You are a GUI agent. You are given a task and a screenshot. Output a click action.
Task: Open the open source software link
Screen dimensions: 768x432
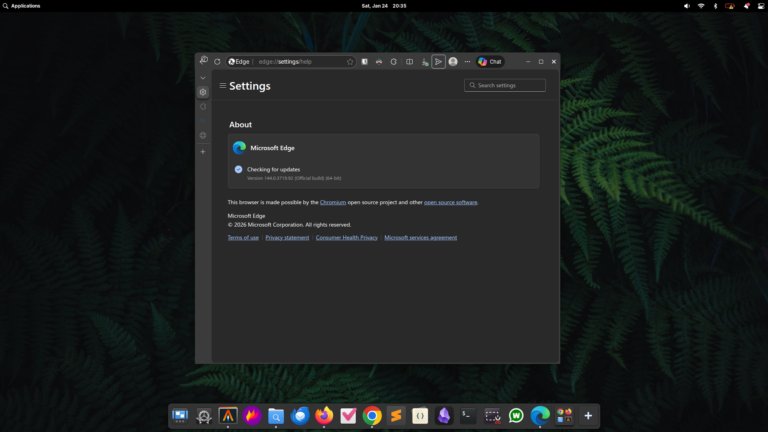[x=450, y=202]
